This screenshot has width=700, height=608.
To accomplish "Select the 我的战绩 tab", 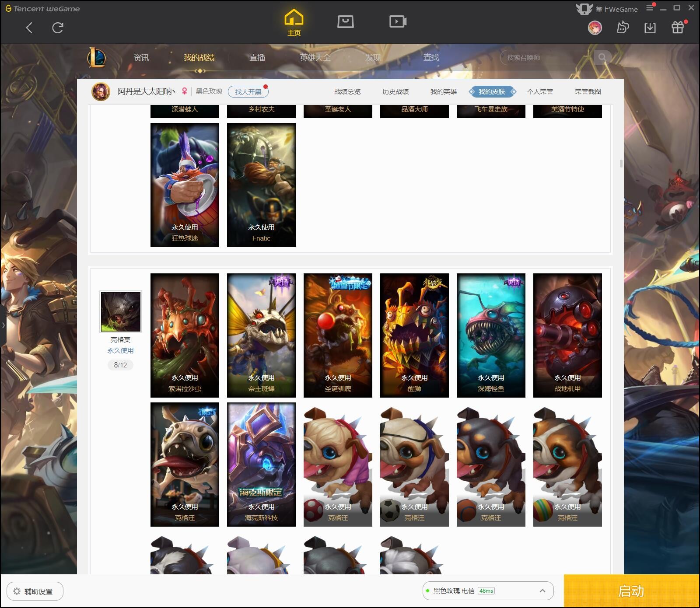I will [x=199, y=57].
